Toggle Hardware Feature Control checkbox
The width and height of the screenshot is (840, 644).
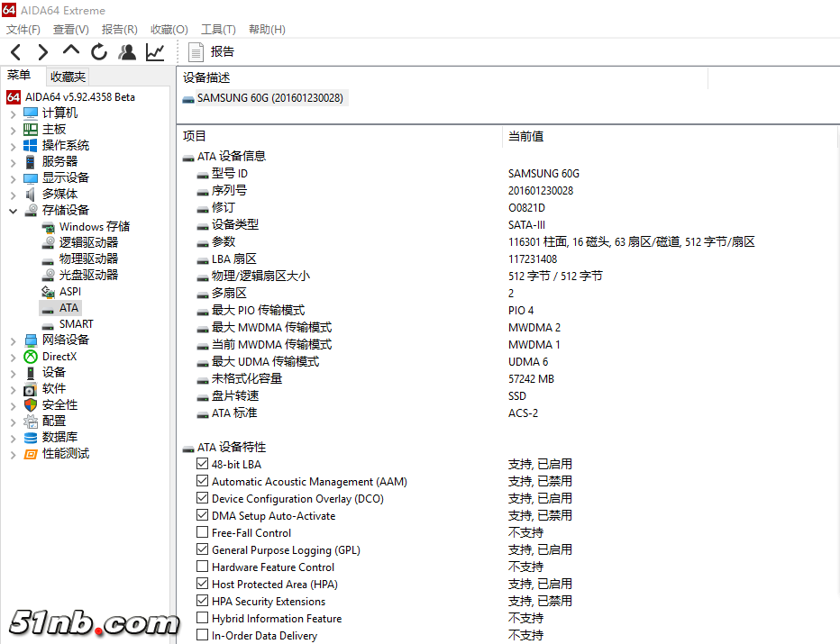click(203, 567)
